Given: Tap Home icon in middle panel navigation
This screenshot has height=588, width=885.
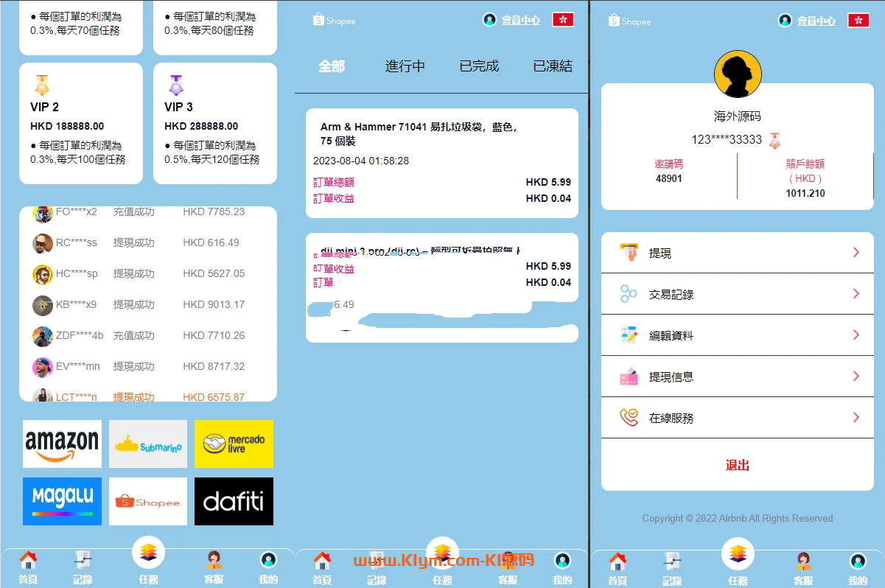Looking at the screenshot, I should coord(322,561).
